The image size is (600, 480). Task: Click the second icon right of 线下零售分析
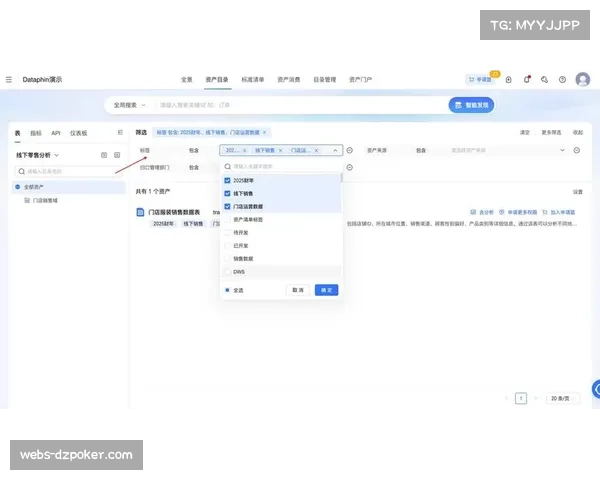point(117,155)
